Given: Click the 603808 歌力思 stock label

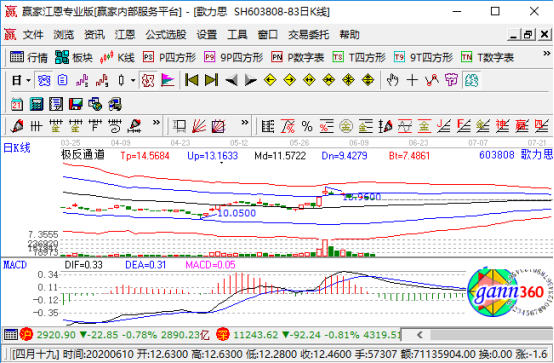Looking at the screenshot, I should [515, 155].
